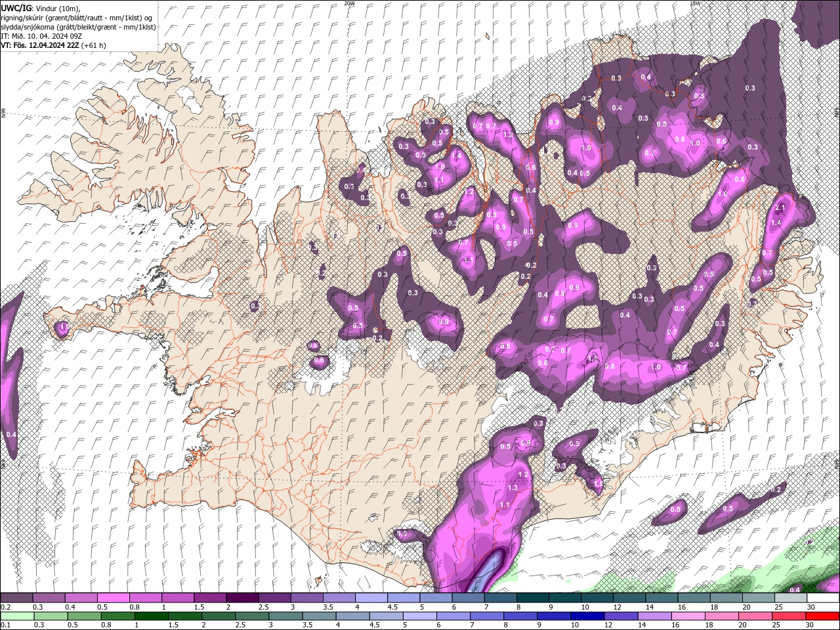The height and width of the screenshot is (630, 840).
Task: Click the '0.2' value offshore to the southeast
Action: point(776,490)
